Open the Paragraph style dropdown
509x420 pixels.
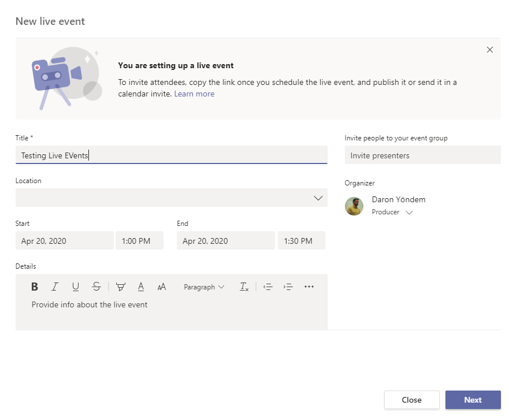[204, 287]
